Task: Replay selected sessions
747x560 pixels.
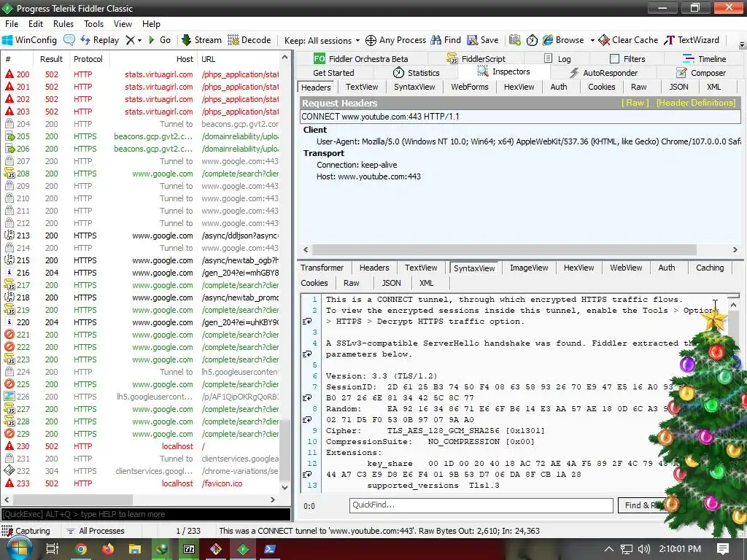Action: pos(99,40)
